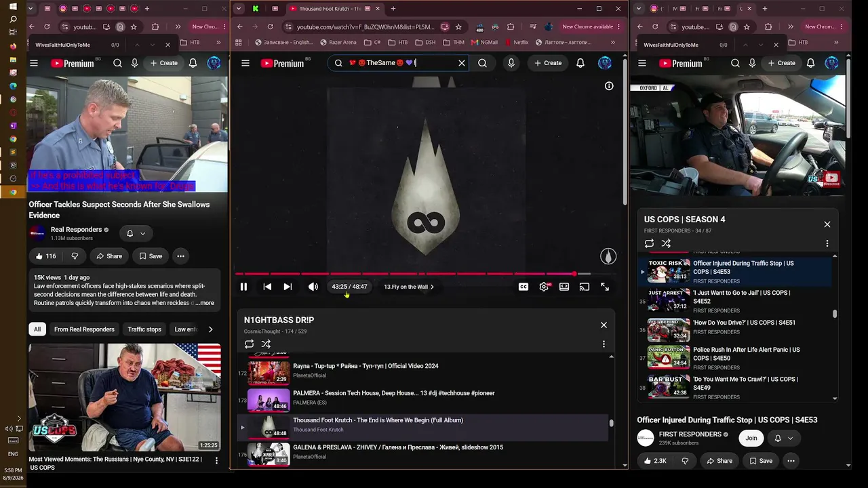Open the NGMail bookmark
Viewport: 868px width, 488px height.
[x=485, y=42]
